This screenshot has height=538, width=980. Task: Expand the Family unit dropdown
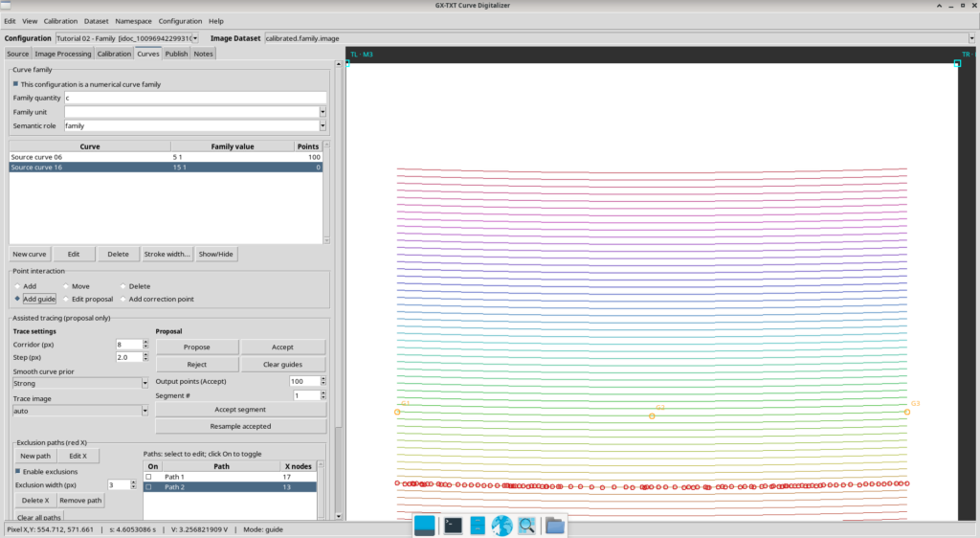coord(323,112)
